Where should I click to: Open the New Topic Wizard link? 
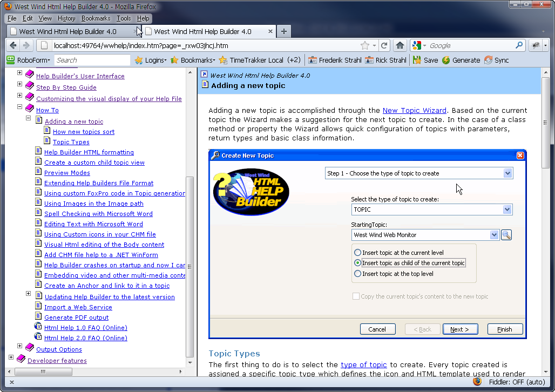coord(415,111)
